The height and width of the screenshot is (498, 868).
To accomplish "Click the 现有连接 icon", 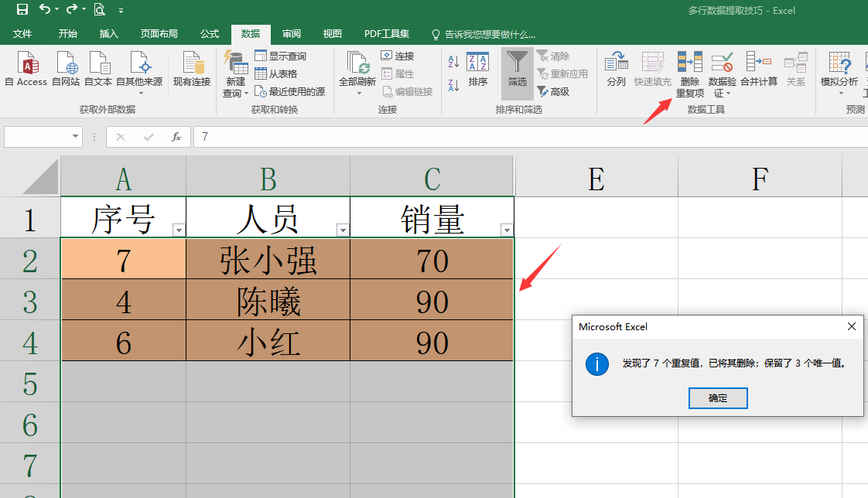I will click(x=192, y=69).
